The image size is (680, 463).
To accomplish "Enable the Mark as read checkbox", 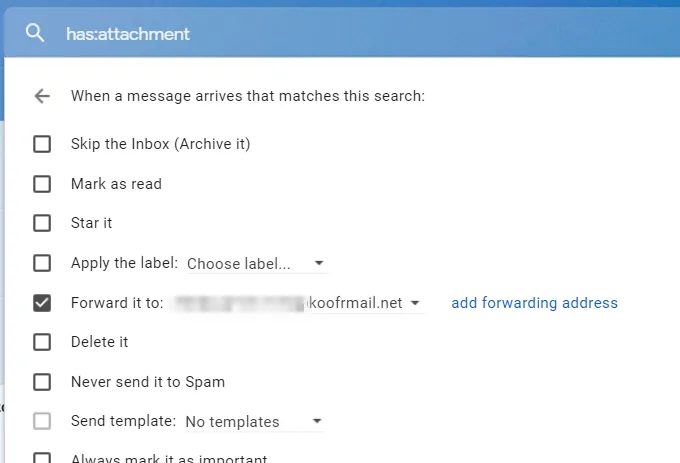I will tap(42, 184).
